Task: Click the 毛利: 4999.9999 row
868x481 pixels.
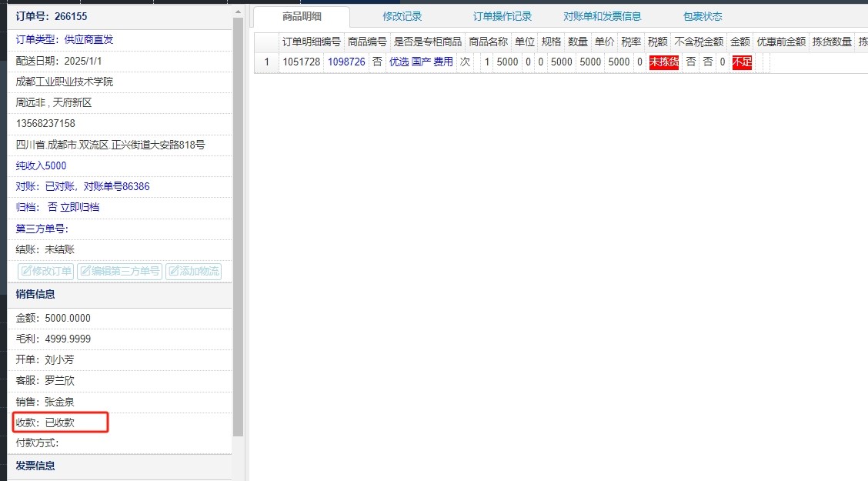Action: coord(119,339)
